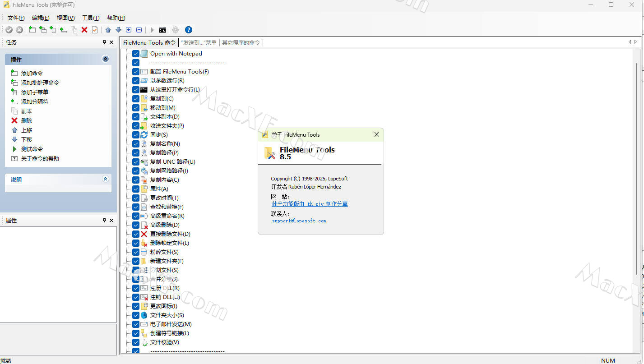Screen dimensions: 644x364
Task: Collapse the 操作 section chevron
Action: (106, 59)
